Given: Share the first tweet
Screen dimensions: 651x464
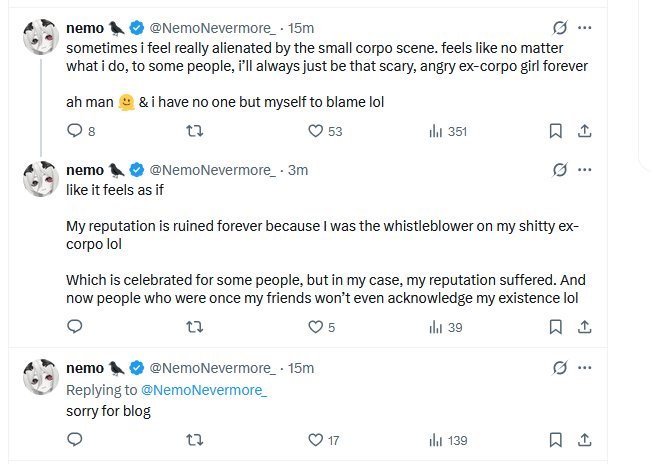Looking at the screenshot, I should (586, 131).
